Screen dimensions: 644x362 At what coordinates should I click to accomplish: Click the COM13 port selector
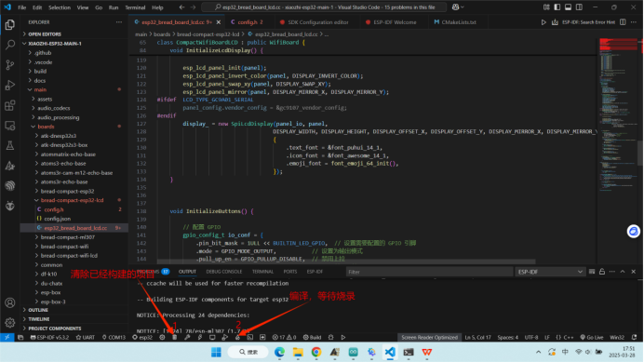pyautogui.click(x=114, y=338)
